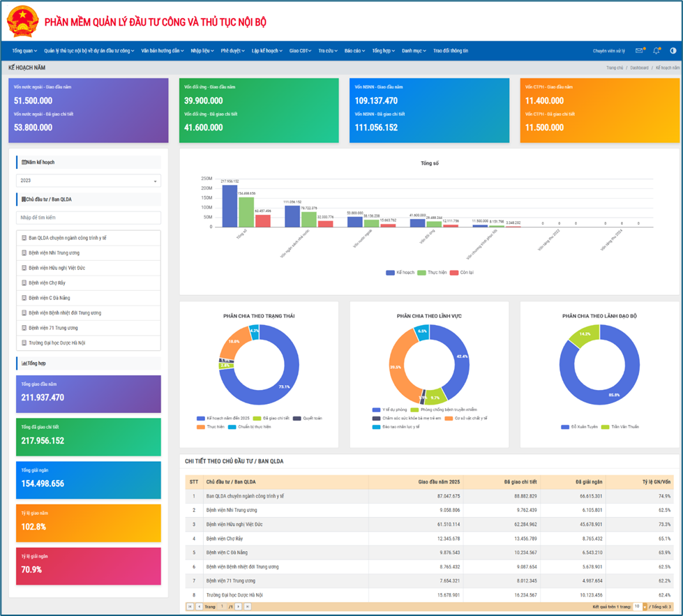Toggle the contrast theme icon
This screenshot has height=616, width=683.
(x=673, y=51)
